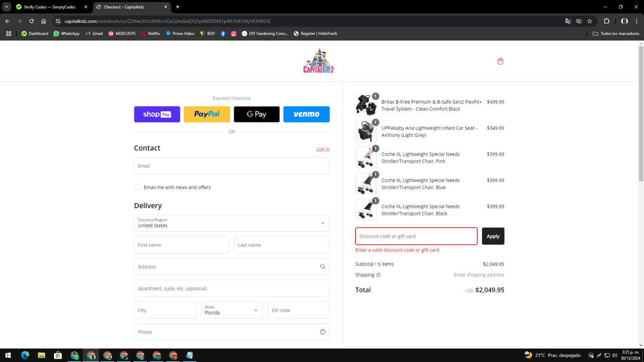
Task: Go back with the browser back arrow
Action: pos(7,21)
